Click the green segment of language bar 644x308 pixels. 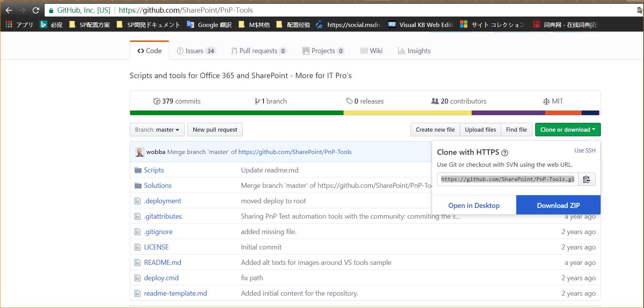point(237,113)
